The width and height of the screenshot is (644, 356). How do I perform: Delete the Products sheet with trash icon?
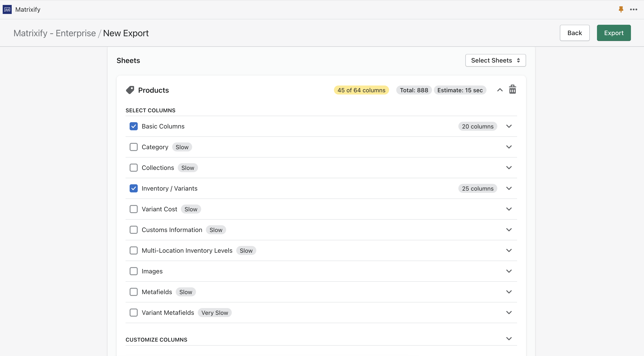point(512,90)
